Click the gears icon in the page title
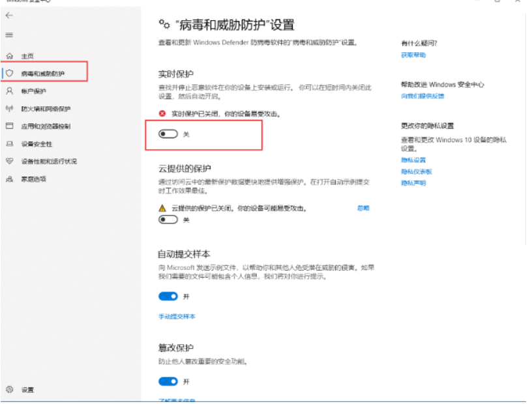The image size is (532, 404). [164, 24]
